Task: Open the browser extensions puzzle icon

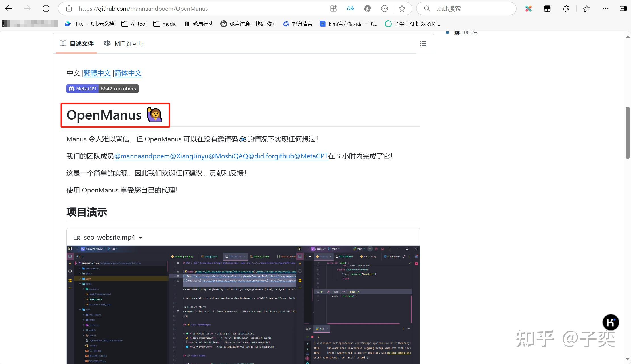Action: (x=566, y=9)
